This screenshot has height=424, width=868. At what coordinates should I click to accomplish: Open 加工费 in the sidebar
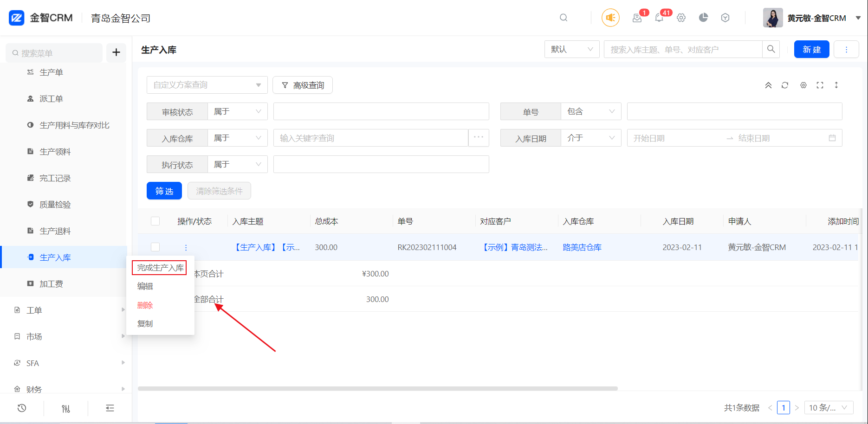[x=51, y=284]
